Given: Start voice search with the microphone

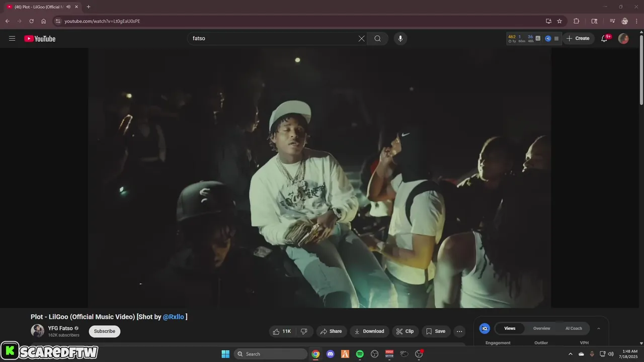Looking at the screenshot, I should 400,38.
